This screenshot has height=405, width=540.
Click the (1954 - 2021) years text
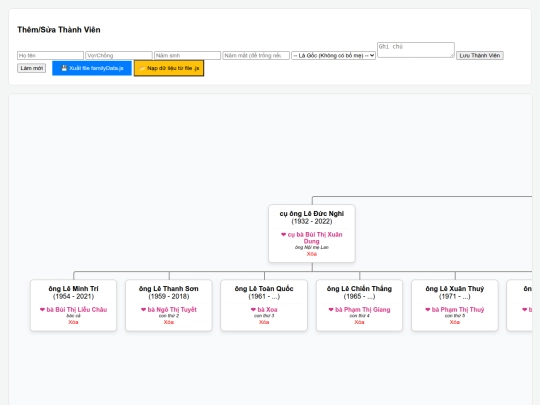point(73,297)
